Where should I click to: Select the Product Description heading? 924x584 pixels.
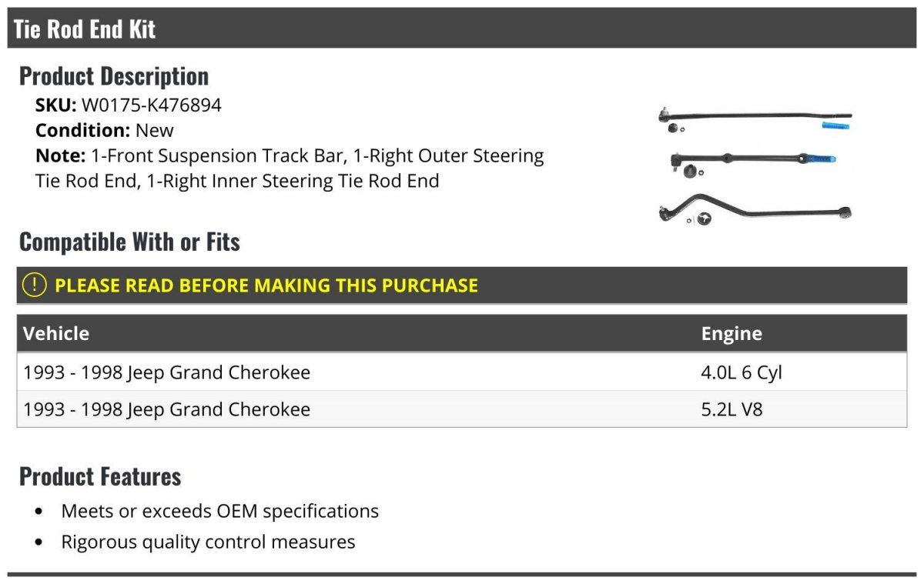114,76
